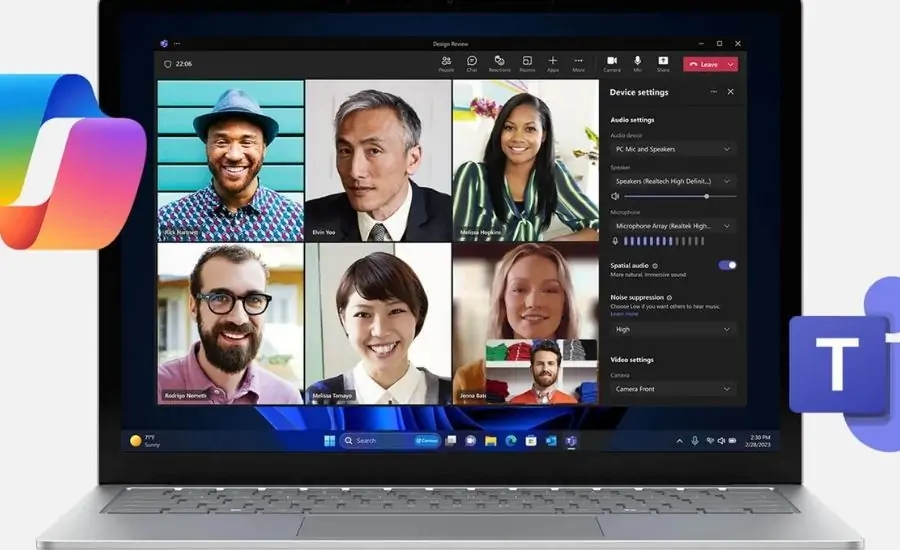
Task: Expand the Microphone Array dropdown
Action: click(x=673, y=226)
